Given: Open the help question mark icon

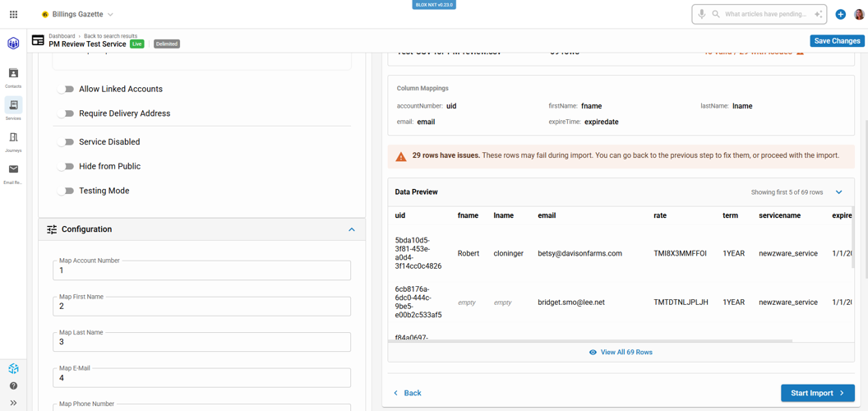Looking at the screenshot, I should [x=13, y=386].
